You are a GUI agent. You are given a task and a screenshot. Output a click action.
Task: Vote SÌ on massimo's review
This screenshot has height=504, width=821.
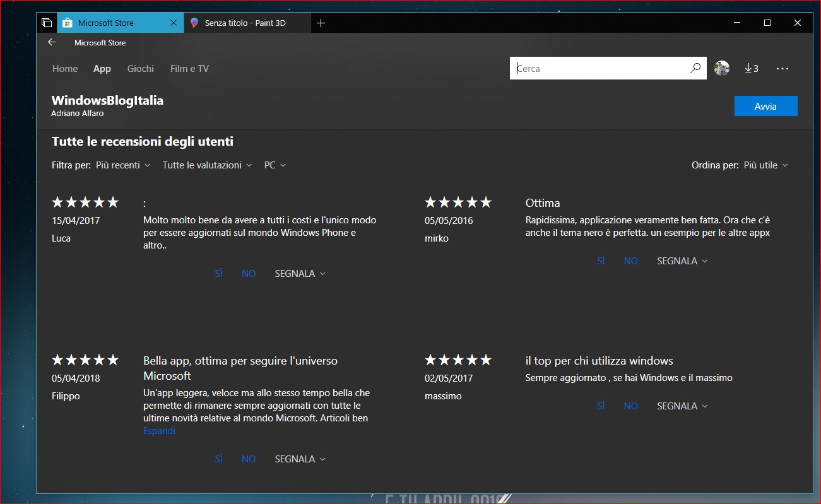click(x=601, y=406)
